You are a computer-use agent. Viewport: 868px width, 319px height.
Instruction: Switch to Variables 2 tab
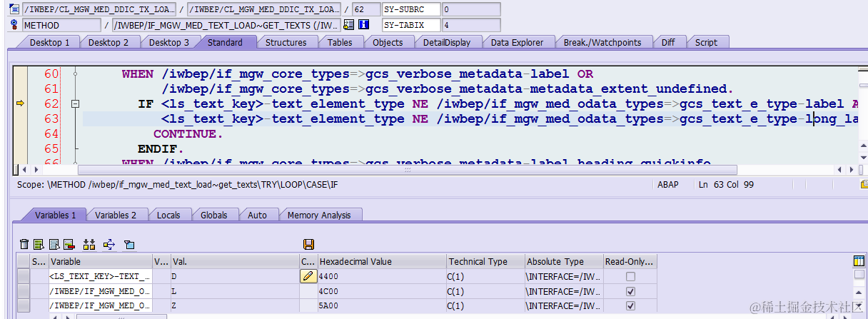(x=116, y=215)
